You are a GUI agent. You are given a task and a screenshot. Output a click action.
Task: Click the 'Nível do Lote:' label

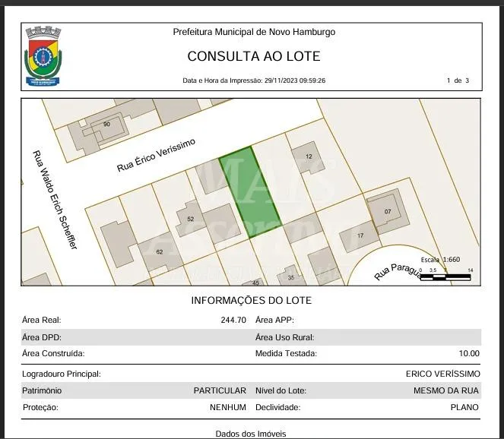pyautogui.click(x=281, y=391)
